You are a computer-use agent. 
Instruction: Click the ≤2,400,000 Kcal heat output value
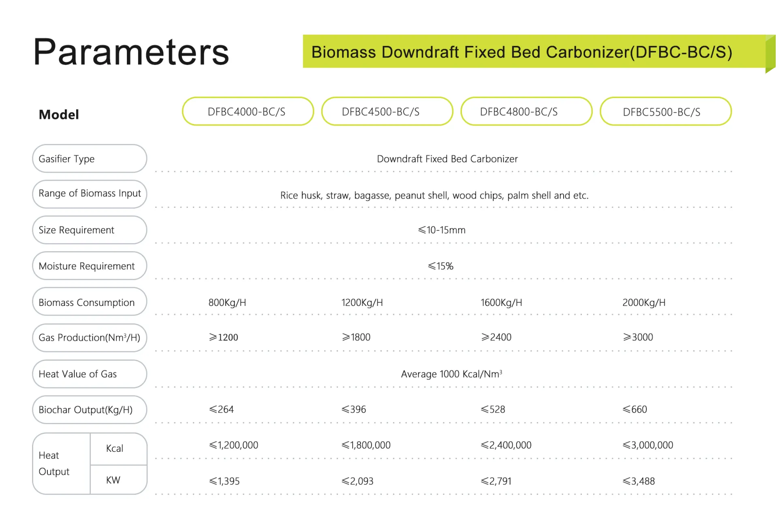coord(506,445)
